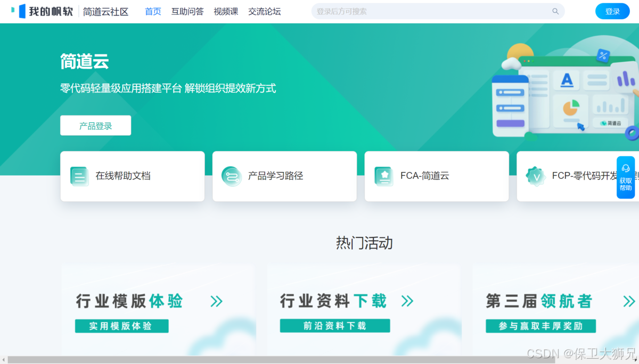This screenshot has width=639, height=364.
Task: Click the 产品学习路径 path icon
Action: 232,176
